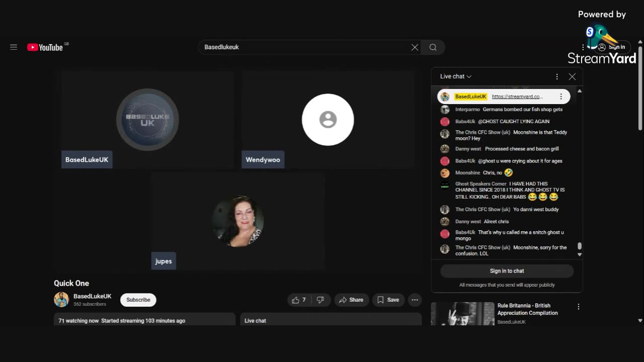644x362 pixels.
Task: Click Sign in at top right
Action: [x=612, y=47]
